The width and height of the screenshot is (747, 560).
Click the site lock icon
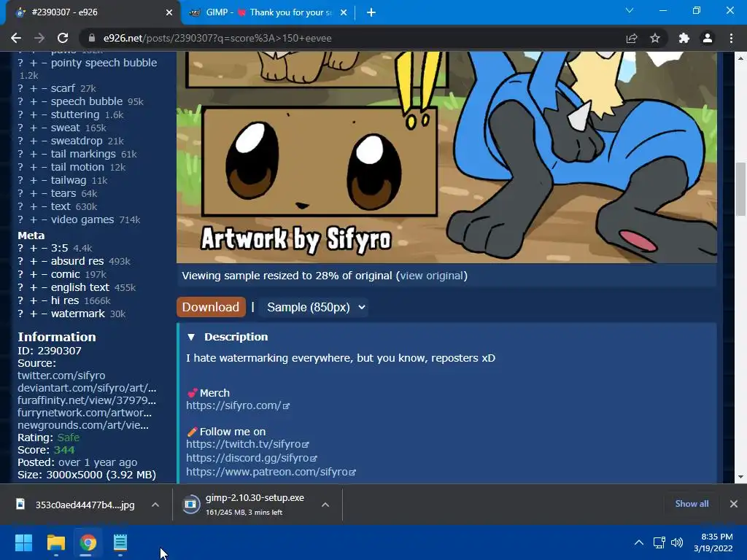pos(92,38)
